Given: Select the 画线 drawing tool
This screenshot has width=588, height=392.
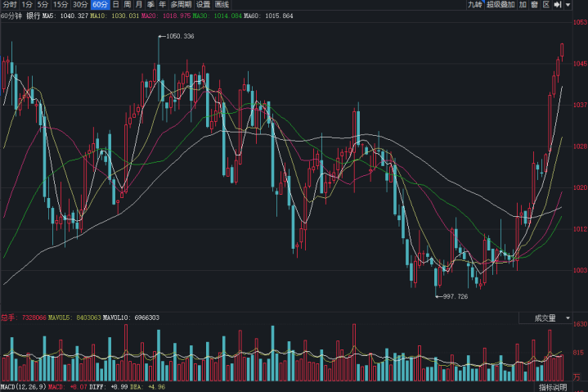Looking at the screenshot, I should tap(222, 5).
